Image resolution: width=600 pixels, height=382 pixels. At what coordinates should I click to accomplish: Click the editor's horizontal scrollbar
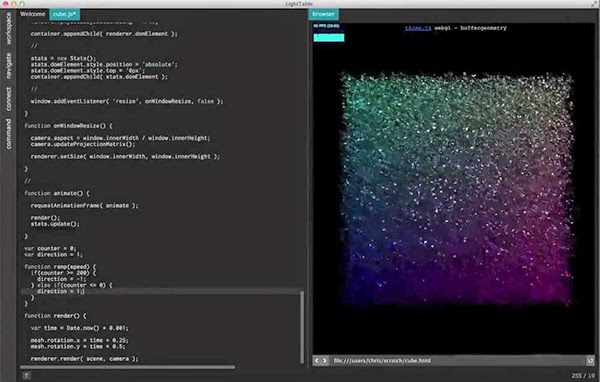click(x=127, y=367)
